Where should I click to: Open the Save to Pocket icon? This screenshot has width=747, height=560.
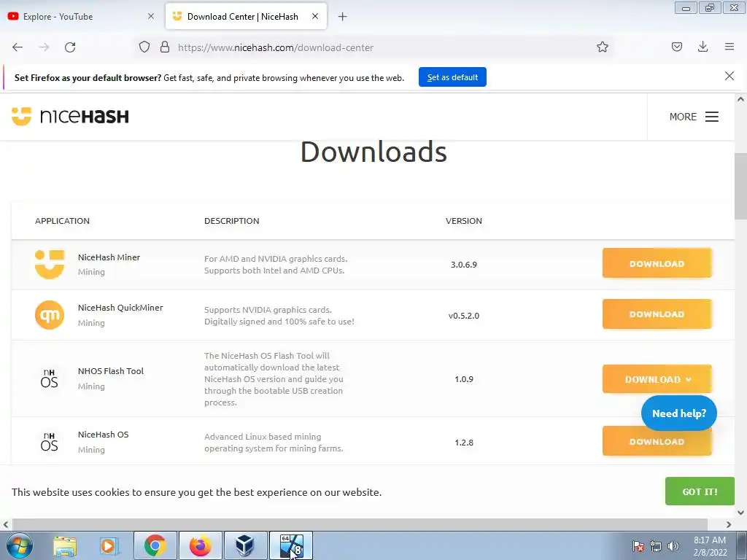677,47
